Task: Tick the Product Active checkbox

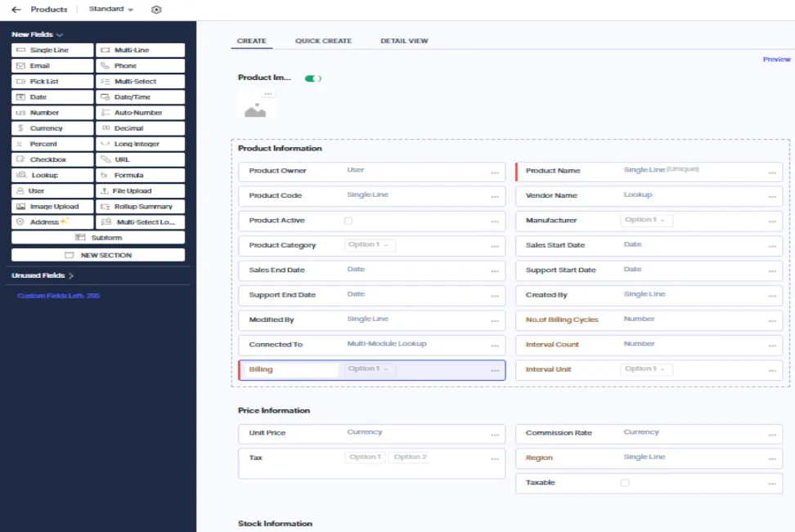Action: [x=348, y=221]
